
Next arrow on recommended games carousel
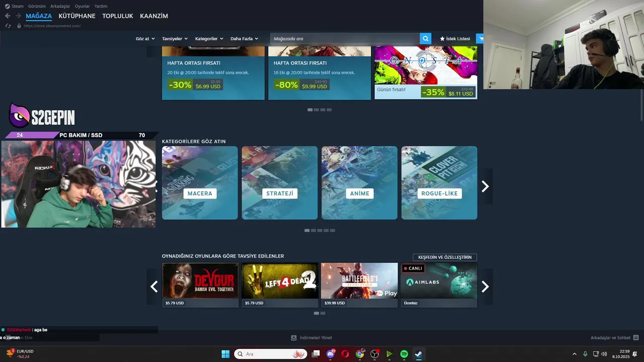coord(485,287)
